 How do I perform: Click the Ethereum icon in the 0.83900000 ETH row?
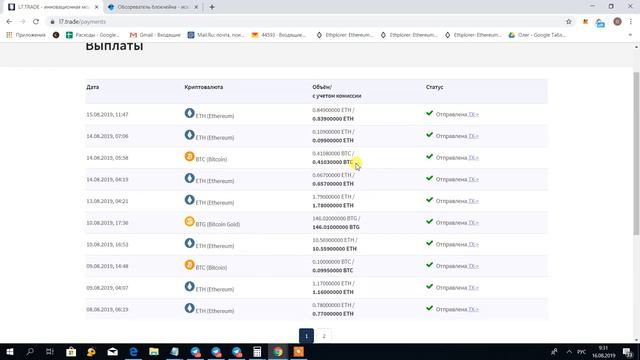pyautogui.click(x=189, y=113)
